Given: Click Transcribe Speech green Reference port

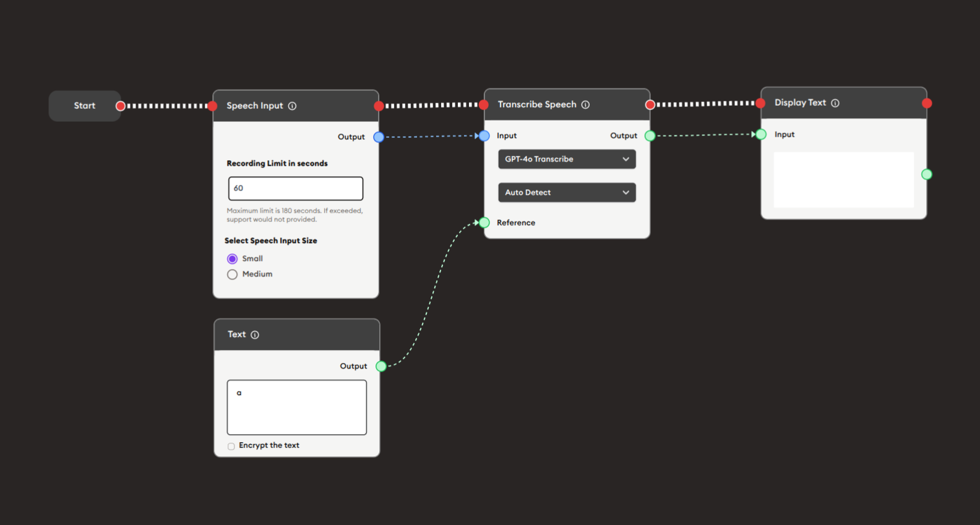Looking at the screenshot, I should pos(484,223).
